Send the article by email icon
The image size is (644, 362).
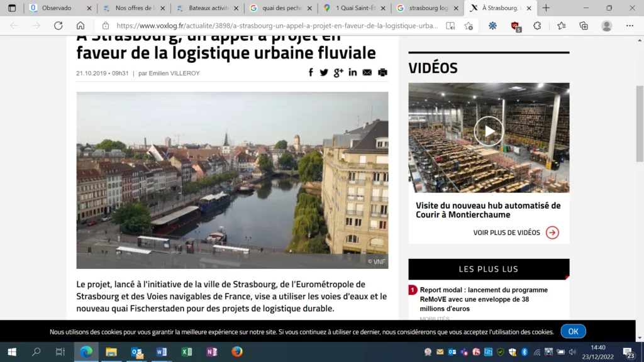[x=367, y=73]
